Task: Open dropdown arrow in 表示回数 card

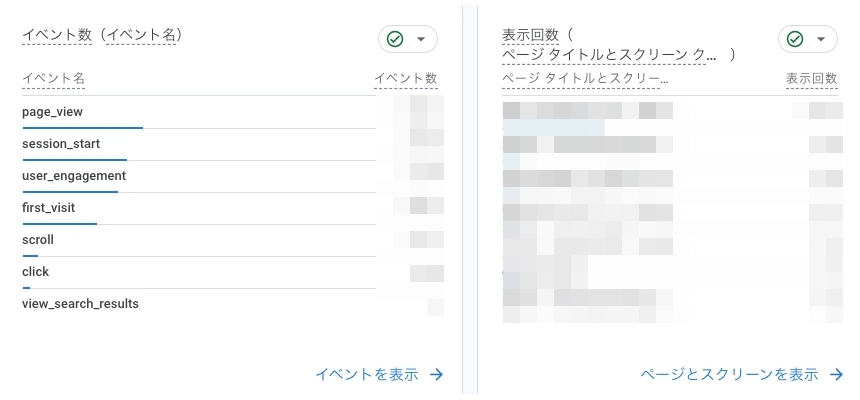Action: coord(821,39)
